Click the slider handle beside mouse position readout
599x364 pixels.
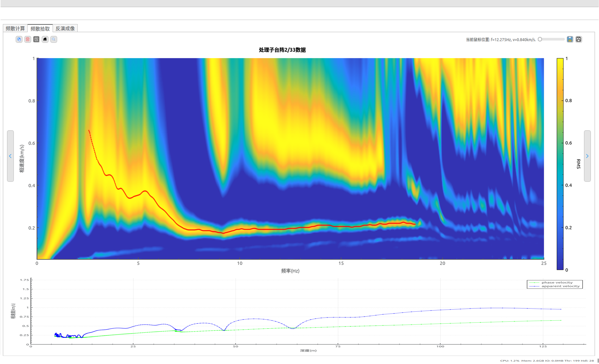tap(540, 39)
